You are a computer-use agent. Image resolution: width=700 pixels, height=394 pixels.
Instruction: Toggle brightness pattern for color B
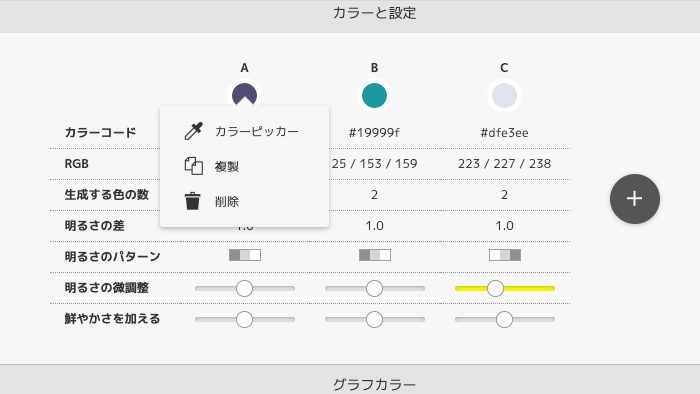375,255
